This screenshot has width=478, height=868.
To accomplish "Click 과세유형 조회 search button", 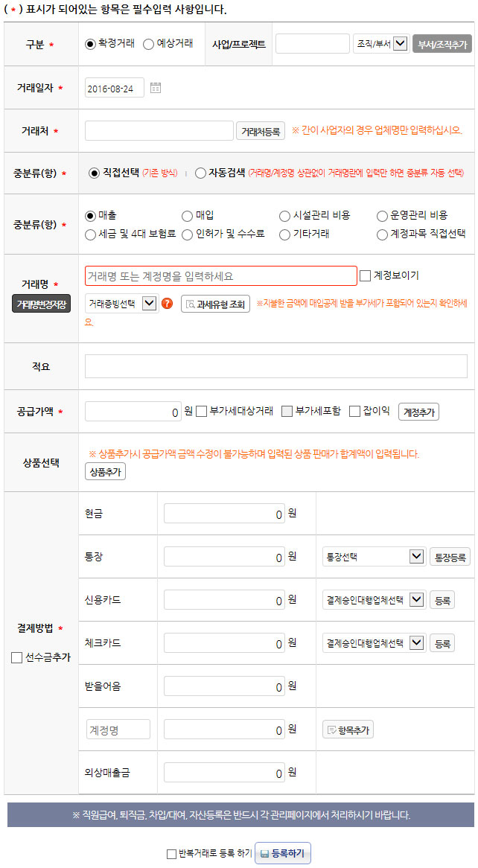I will (215, 304).
